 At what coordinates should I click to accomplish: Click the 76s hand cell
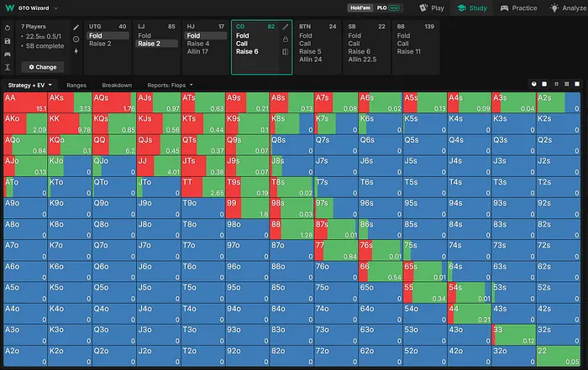pyautogui.click(x=381, y=251)
